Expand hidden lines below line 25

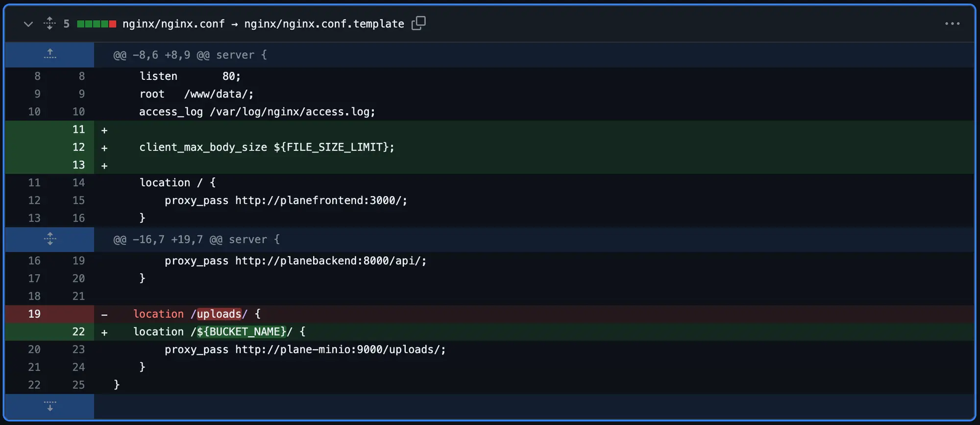tap(49, 406)
